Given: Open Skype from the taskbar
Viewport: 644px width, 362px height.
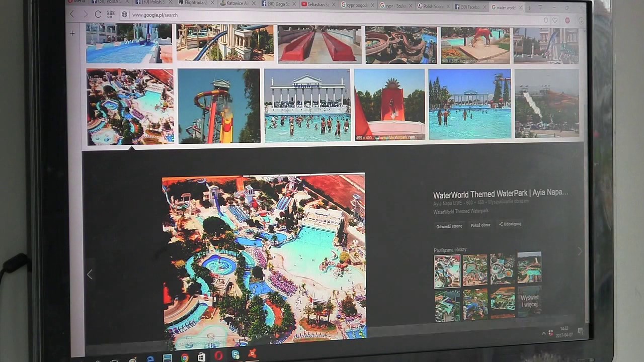Looking at the screenshot, I should coord(235,354).
